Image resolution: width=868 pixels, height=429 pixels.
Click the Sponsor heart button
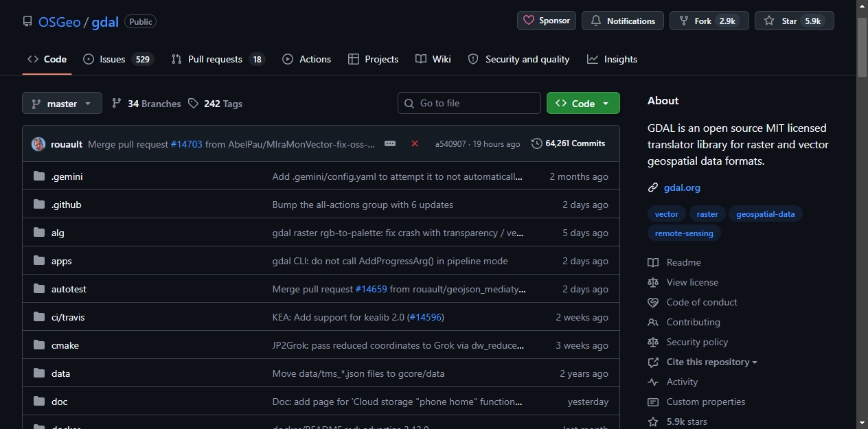pyautogui.click(x=547, y=21)
